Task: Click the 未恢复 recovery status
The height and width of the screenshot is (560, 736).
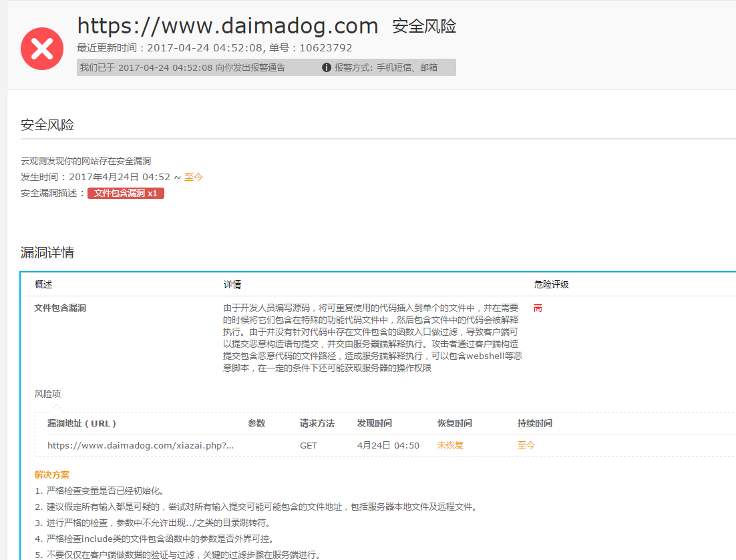Action: click(450, 445)
